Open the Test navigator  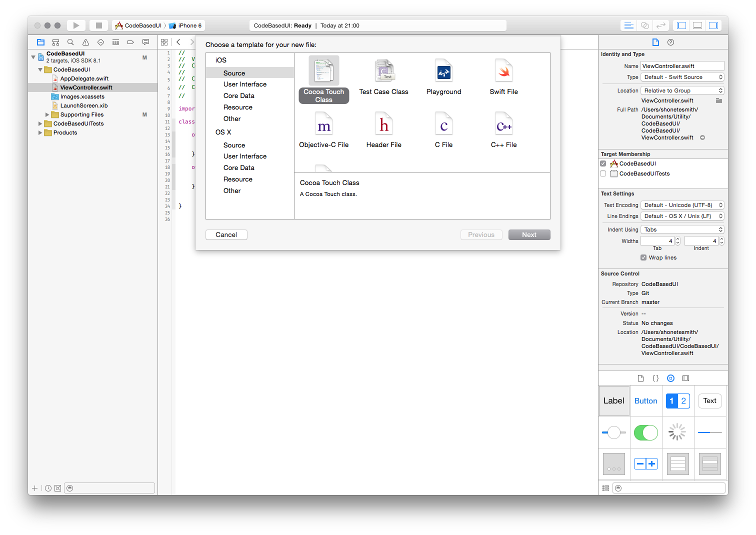(100, 42)
